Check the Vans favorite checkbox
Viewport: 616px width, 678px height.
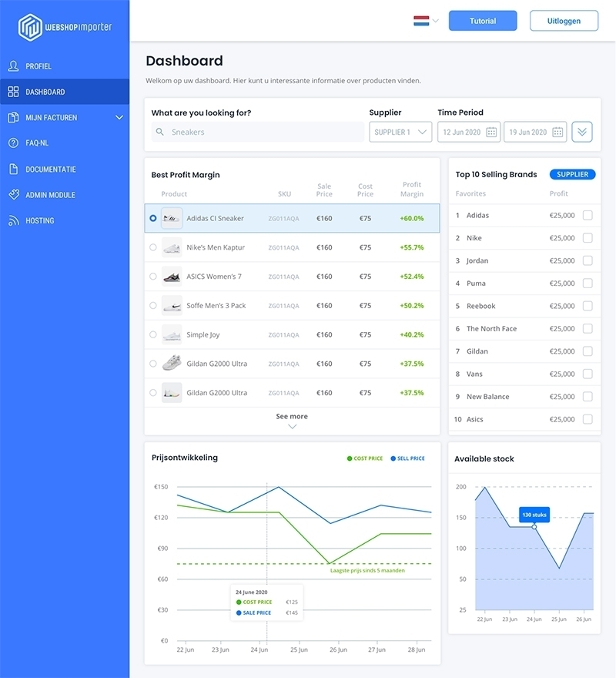(x=588, y=374)
